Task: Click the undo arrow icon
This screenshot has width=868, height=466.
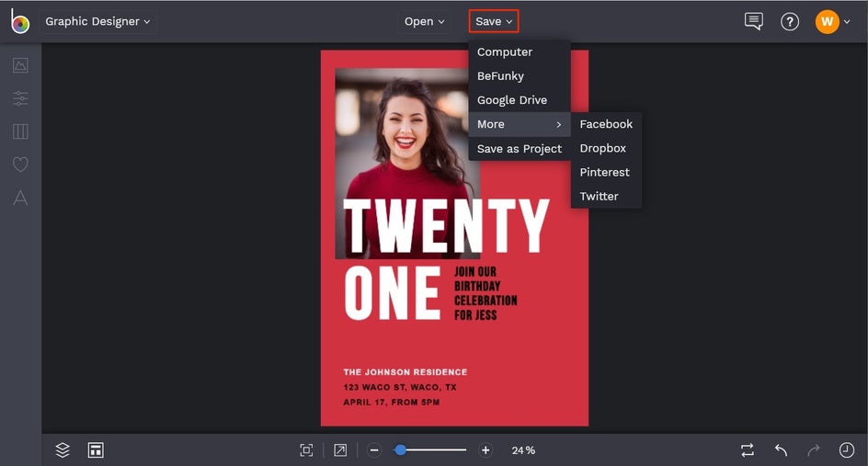Action: (x=781, y=450)
